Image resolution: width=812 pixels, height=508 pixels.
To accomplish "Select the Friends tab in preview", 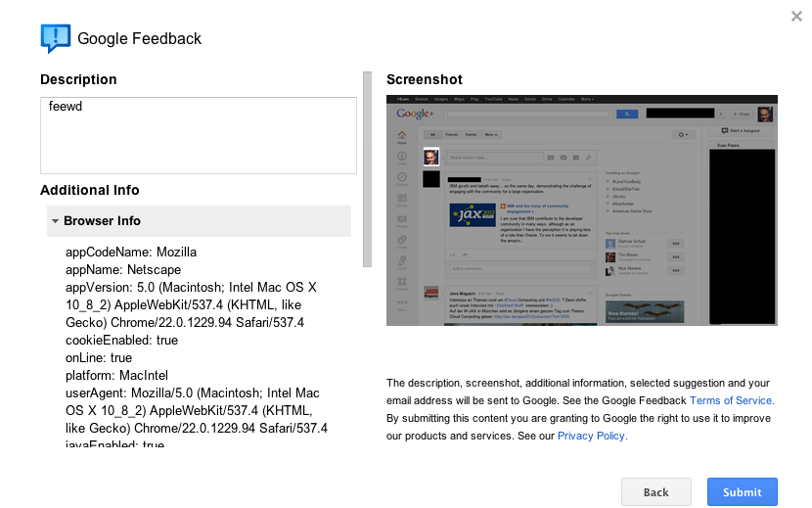I will click(451, 134).
